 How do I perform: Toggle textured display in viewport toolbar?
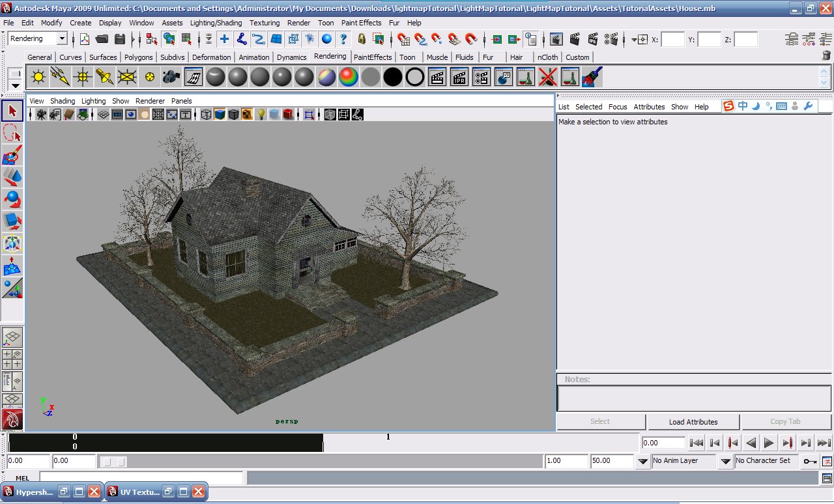click(247, 115)
